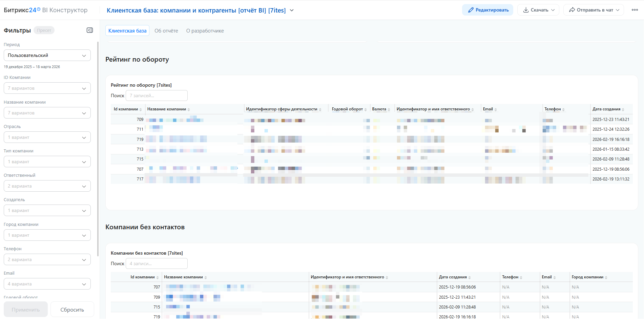Sort Рейтинг table by Id компании
644x319 pixels.
[141, 110]
